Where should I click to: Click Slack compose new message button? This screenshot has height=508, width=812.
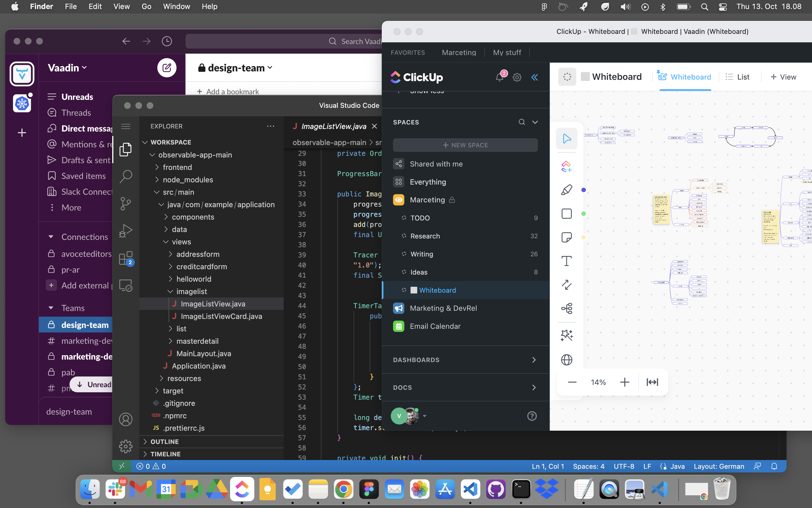(167, 68)
